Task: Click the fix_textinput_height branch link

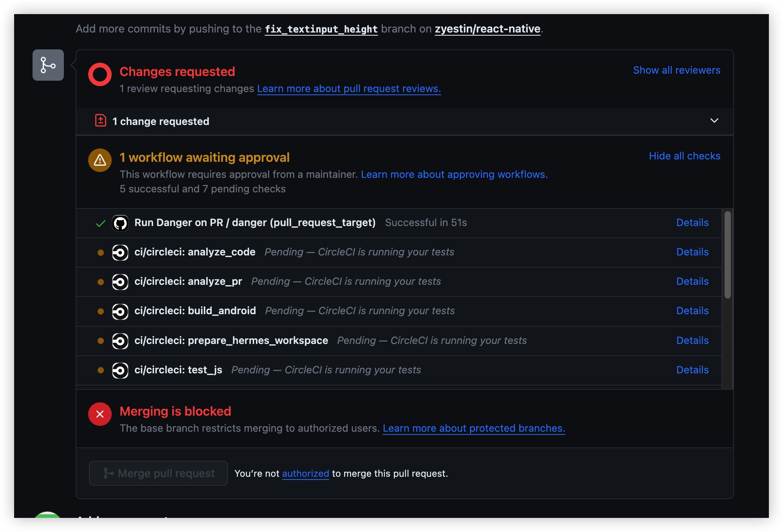Action: (321, 29)
